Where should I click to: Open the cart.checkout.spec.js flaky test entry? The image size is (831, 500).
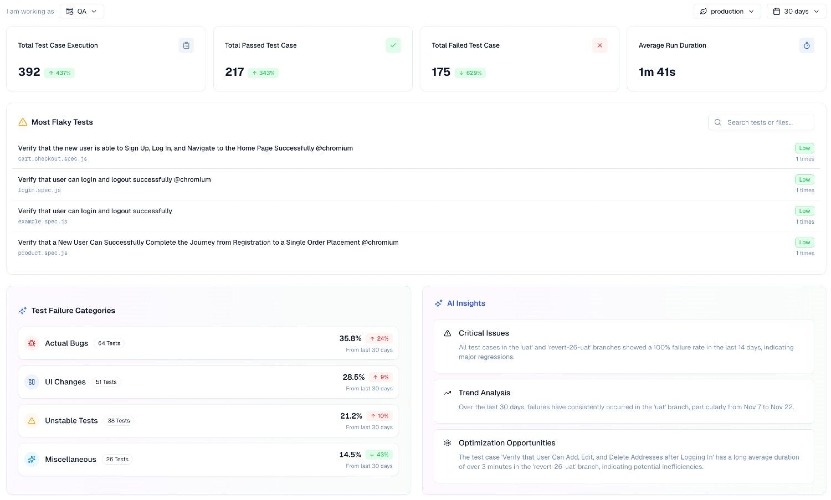pyautogui.click(x=185, y=152)
